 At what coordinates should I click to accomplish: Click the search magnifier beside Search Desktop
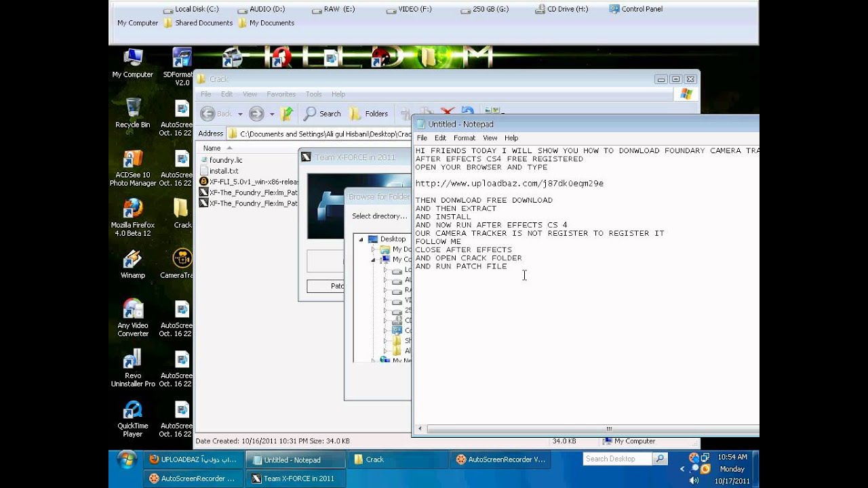(660, 459)
